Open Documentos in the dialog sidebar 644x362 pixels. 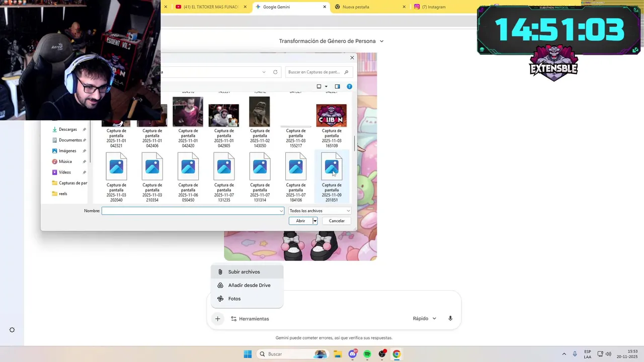click(x=70, y=140)
